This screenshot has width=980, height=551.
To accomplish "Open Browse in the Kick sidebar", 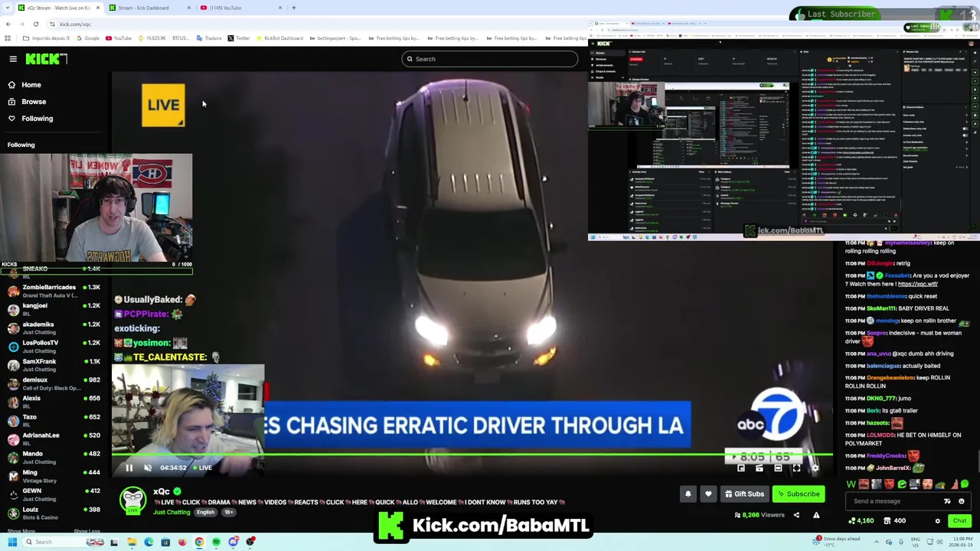I will (34, 102).
